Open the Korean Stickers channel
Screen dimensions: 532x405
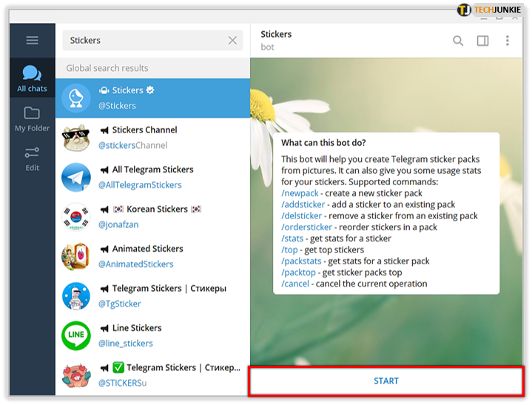tap(152, 216)
